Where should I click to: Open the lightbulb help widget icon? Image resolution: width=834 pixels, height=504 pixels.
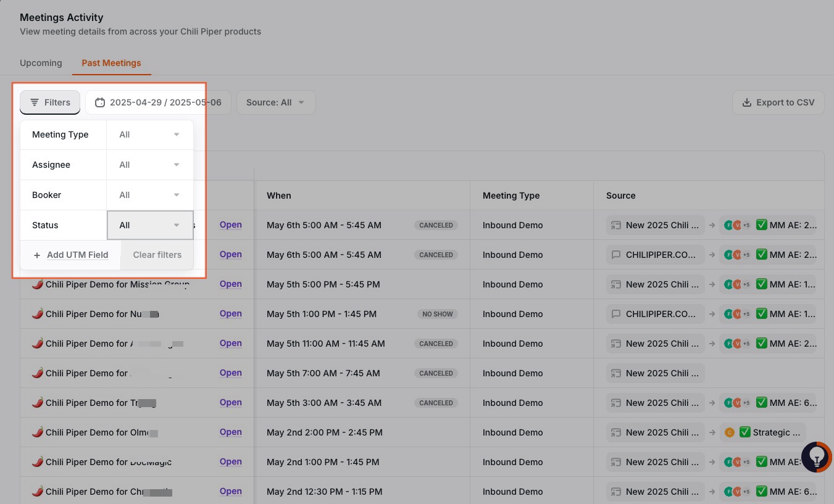pyautogui.click(x=816, y=457)
